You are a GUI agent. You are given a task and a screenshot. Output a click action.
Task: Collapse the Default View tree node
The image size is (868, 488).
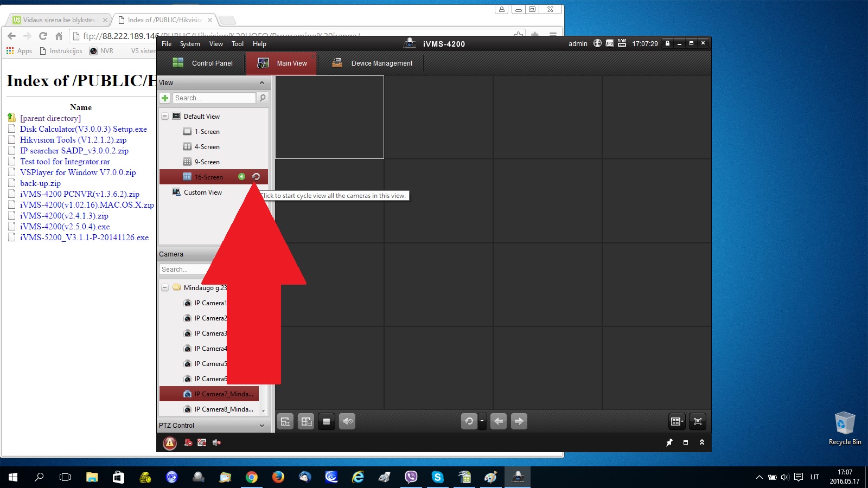pos(165,116)
